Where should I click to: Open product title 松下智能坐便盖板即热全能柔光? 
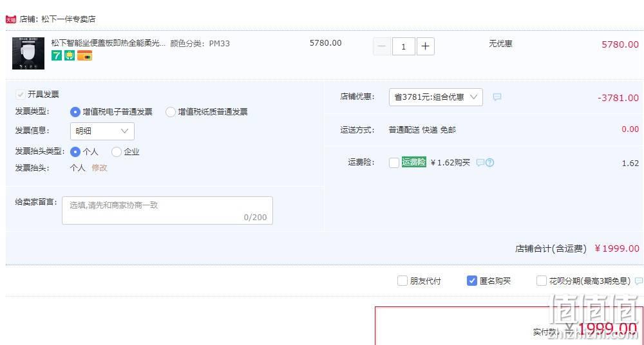pos(108,44)
